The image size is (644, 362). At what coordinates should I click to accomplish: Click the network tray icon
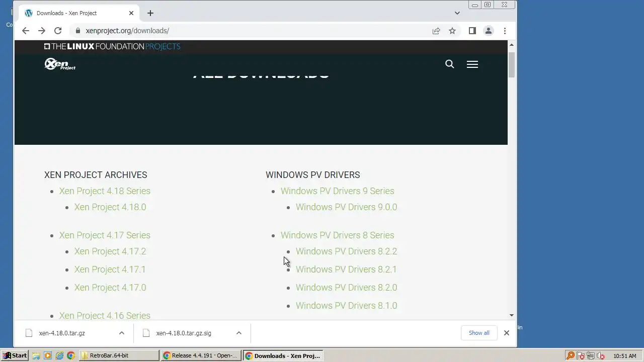(x=591, y=356)
